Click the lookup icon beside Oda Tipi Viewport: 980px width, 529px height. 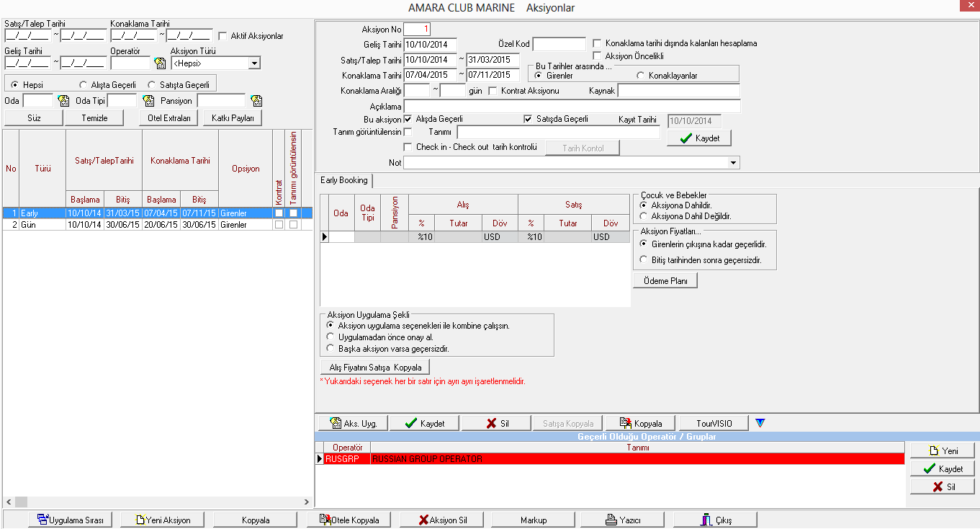[x=149, y=101]
